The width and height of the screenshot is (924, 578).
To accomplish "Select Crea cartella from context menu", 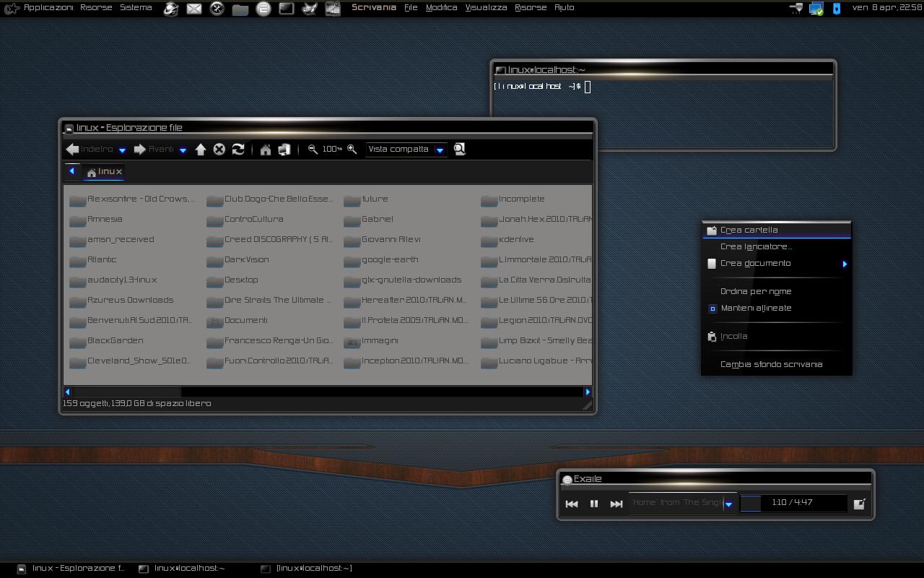I will (777, 230).
